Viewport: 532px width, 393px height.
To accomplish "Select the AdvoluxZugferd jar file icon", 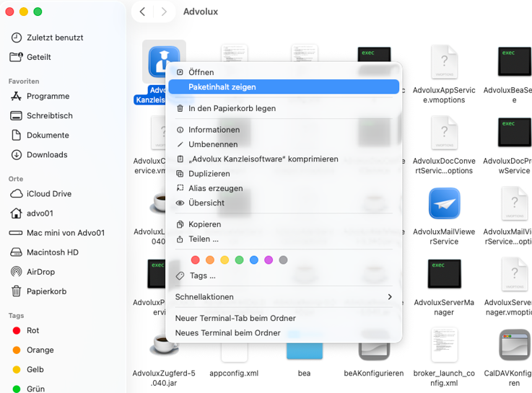I will [164, 345].
